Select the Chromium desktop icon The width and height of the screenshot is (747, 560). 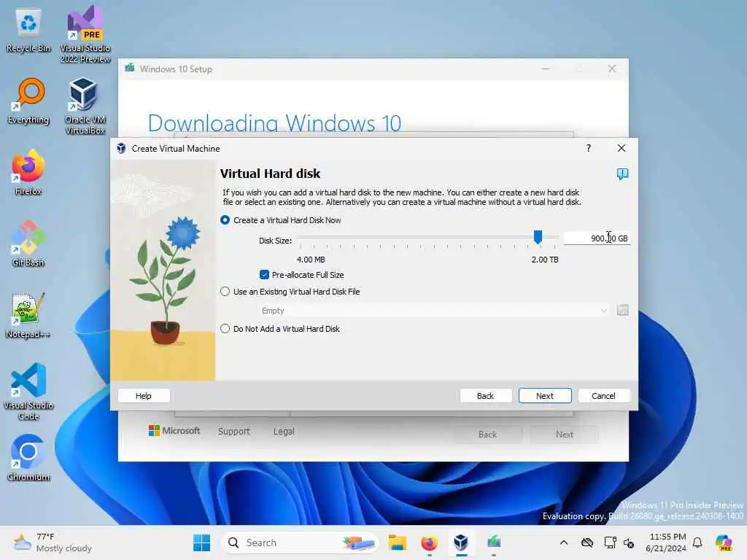tap(28, 458)
